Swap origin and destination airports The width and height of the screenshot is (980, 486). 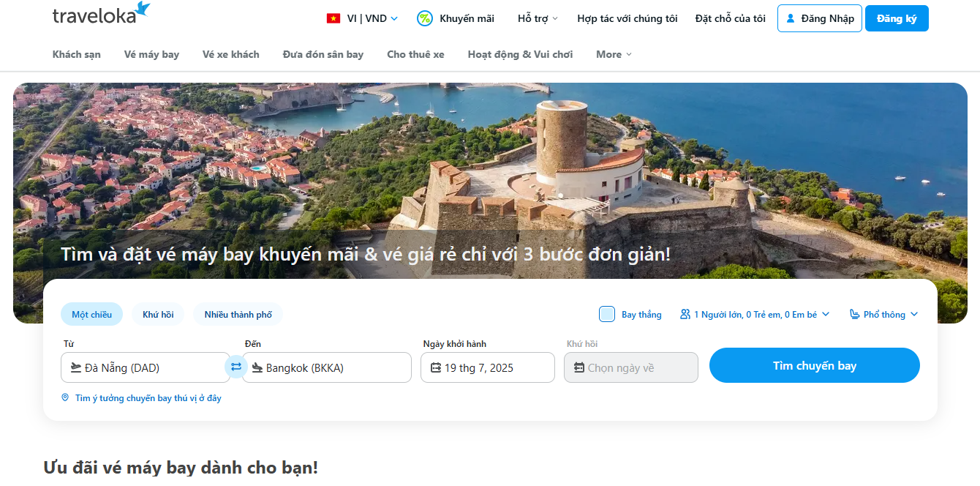click(x=235, y=367)
